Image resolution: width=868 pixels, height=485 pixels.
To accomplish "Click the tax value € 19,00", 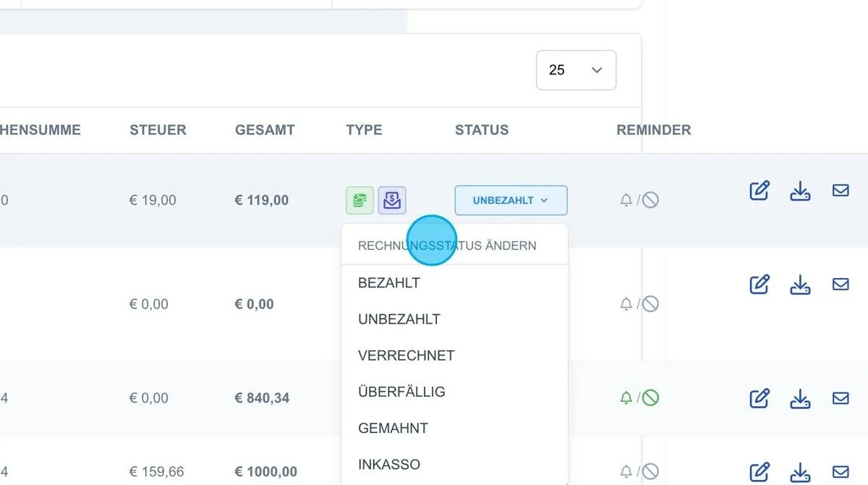I will click(153, 201).
